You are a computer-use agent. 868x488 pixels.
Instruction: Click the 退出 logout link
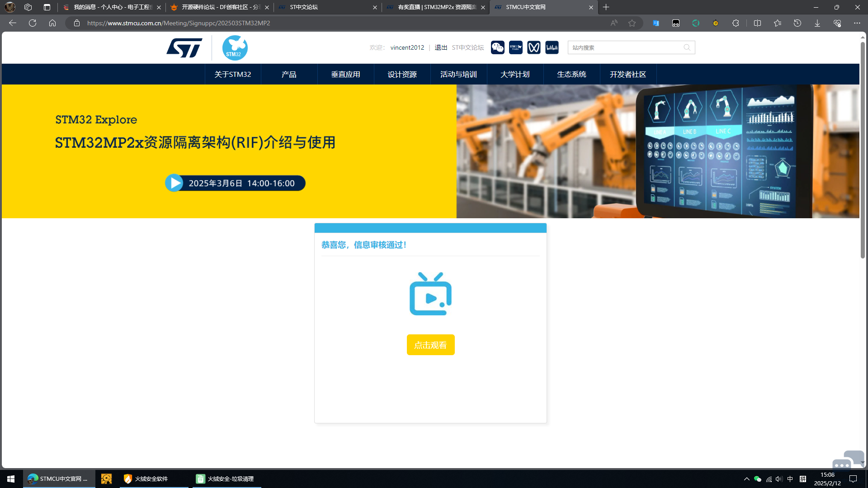tap(441, 47)
